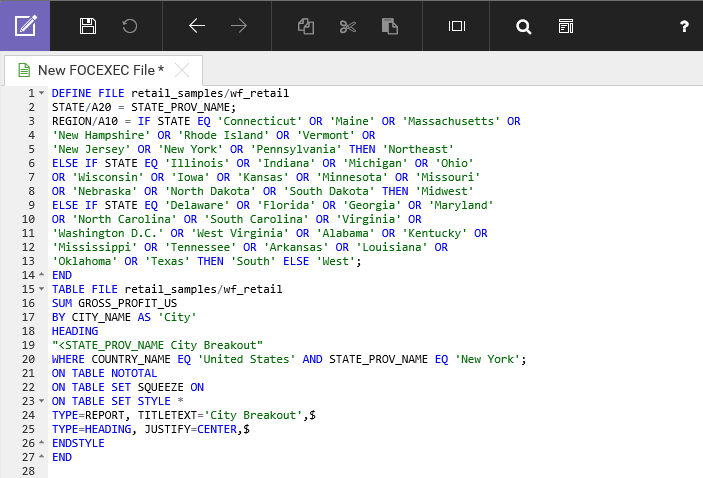Collapse the TABLE FILE block at line 15
This screenshot has width=703, height=478.
tap(41, 289)
